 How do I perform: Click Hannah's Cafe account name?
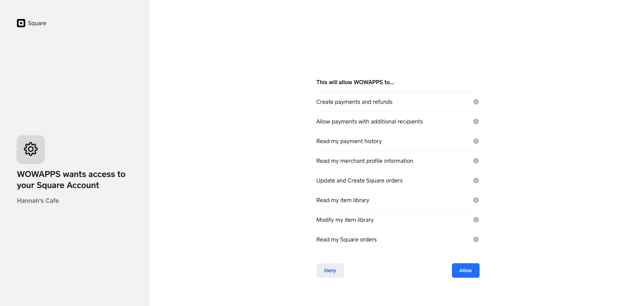38,201
